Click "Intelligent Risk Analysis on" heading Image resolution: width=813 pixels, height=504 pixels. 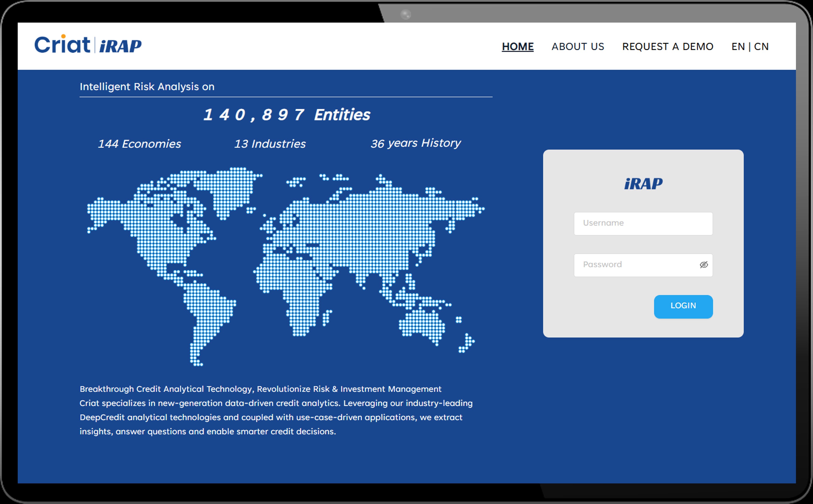[147, 87]
